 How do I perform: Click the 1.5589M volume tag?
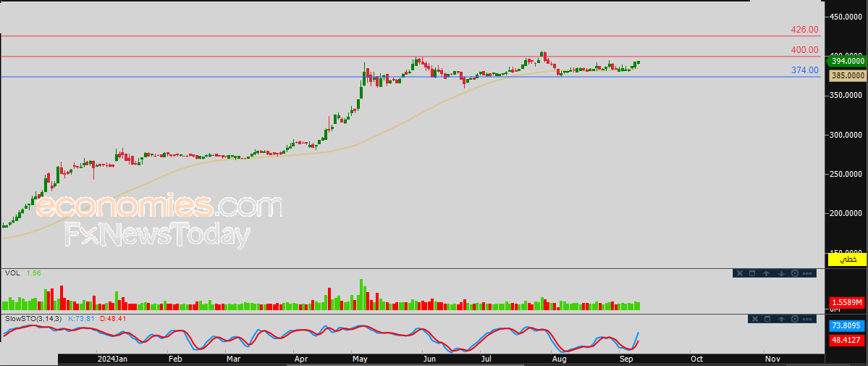(847, 302)
